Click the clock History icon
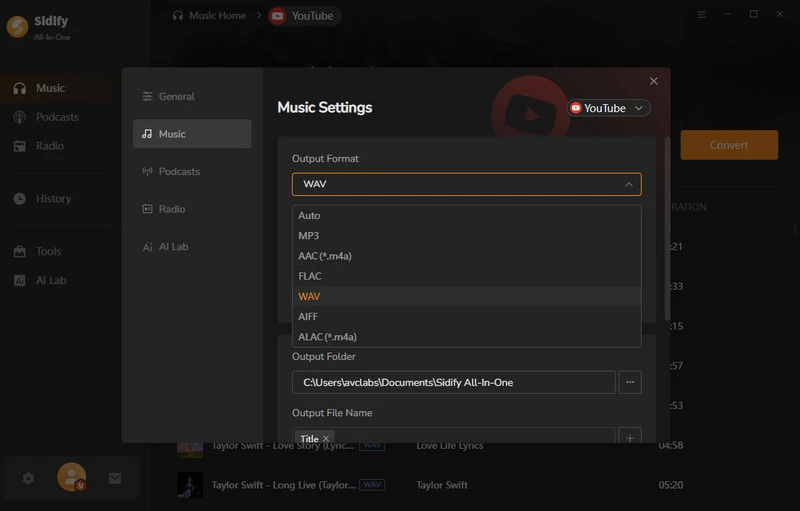800x511 pixels. coord(19,199)
